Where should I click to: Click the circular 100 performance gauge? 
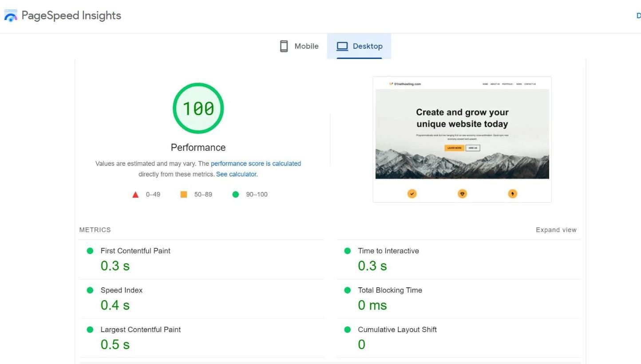coord(198,108)
